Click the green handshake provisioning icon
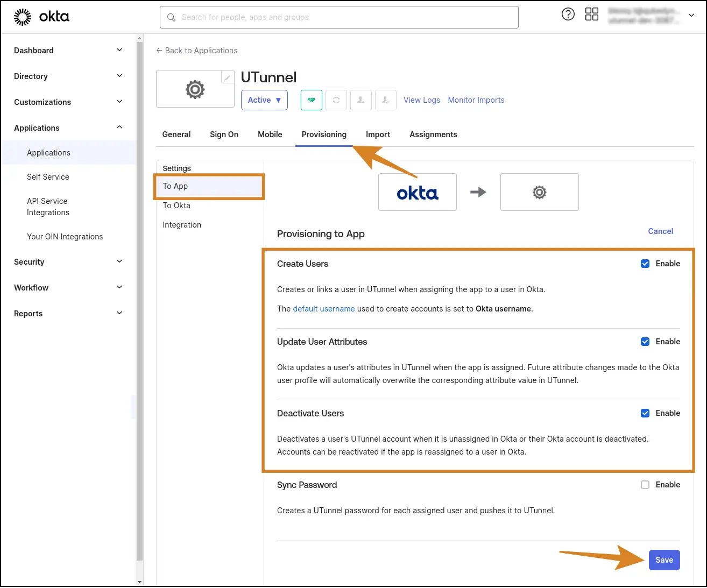The width and height of the screenshot is (707, 588). point(311,100)
